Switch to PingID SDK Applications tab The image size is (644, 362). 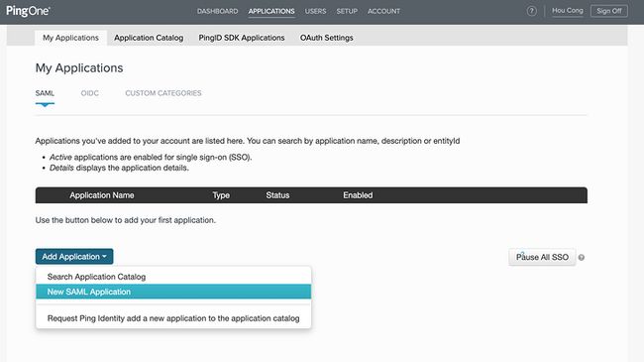[242, 38]
